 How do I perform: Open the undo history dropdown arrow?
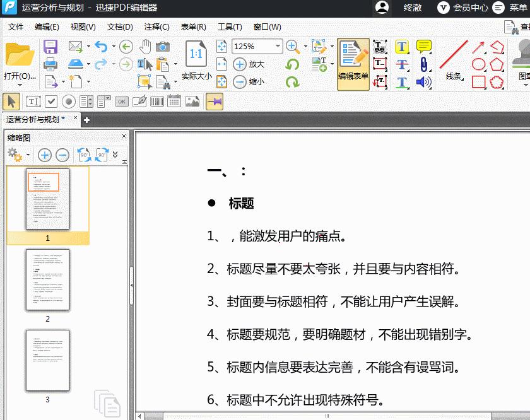point(114,46)
